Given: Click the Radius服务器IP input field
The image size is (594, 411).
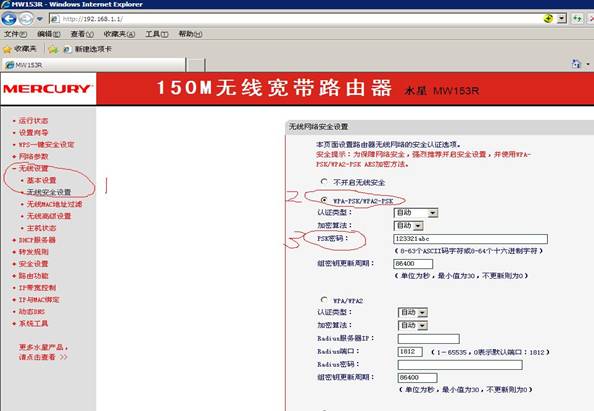Looking at the screenshot, I should point(429,339).
